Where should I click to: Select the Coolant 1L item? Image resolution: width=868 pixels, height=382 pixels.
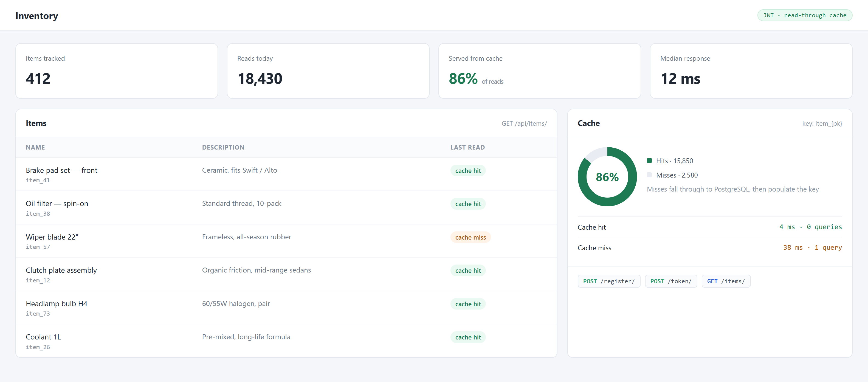[43, 337]
